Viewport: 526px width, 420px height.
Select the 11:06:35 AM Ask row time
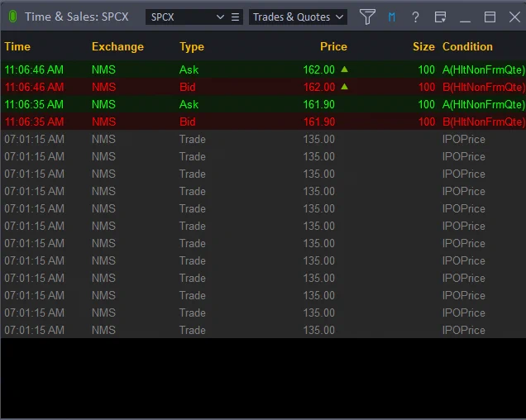(34, 105)
